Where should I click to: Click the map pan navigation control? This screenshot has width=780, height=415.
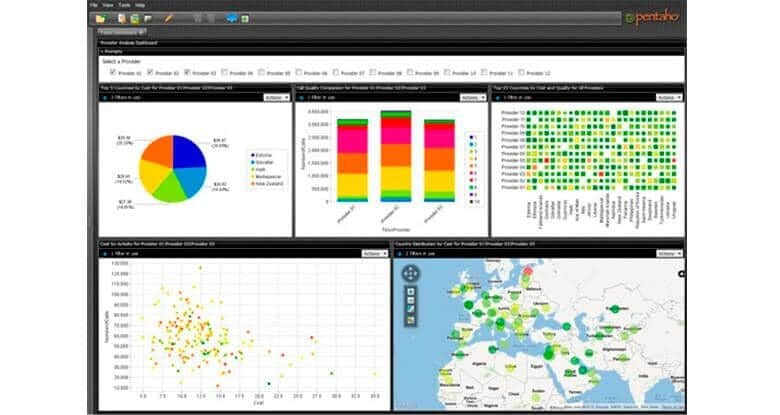click(410, 273)
